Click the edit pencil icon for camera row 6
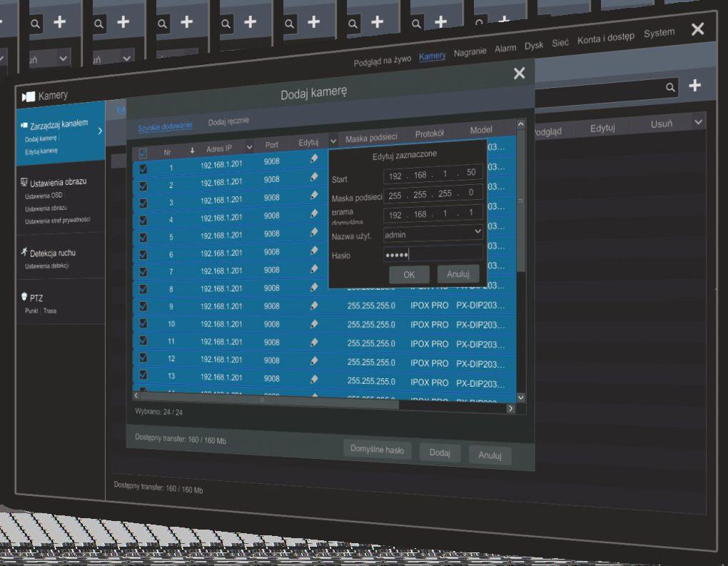 314,251
